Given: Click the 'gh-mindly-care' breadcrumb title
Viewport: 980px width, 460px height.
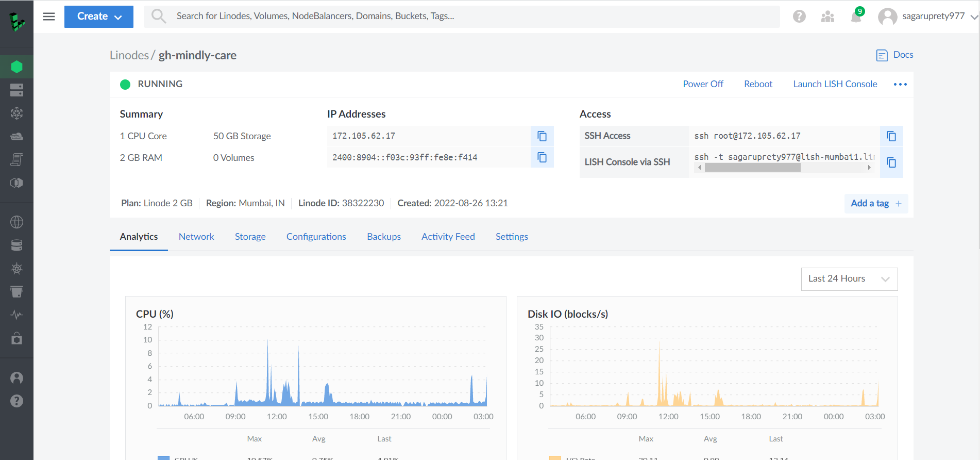Looking at the screenshot, I should (197, 55).
